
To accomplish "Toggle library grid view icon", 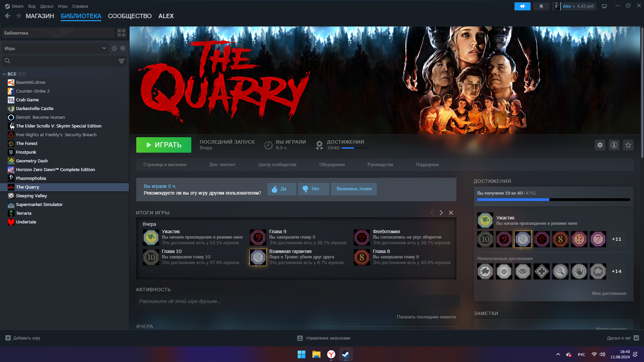I will coord(121,33).
